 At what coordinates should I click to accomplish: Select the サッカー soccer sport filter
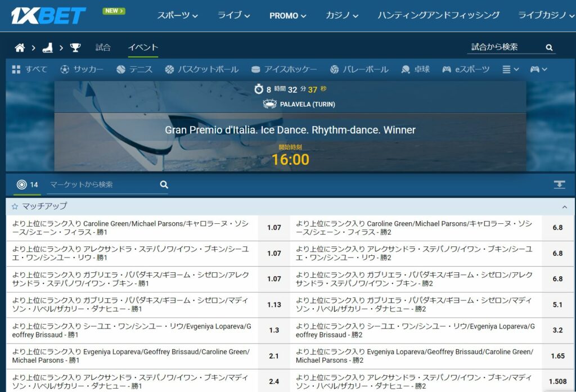[82, 69]
